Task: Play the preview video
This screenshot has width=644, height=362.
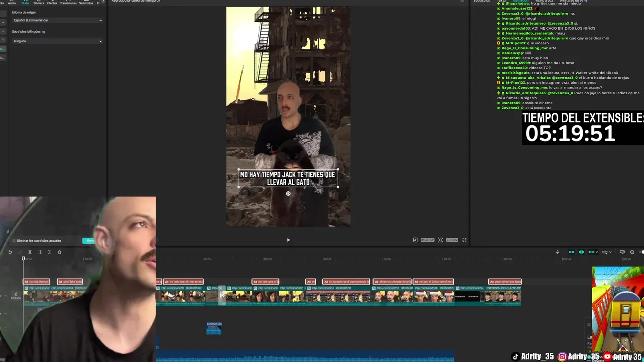Action: click(x=288, y=240)
